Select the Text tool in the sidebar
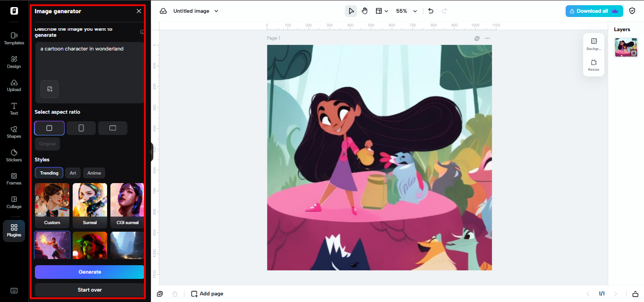 pos(14,109)
